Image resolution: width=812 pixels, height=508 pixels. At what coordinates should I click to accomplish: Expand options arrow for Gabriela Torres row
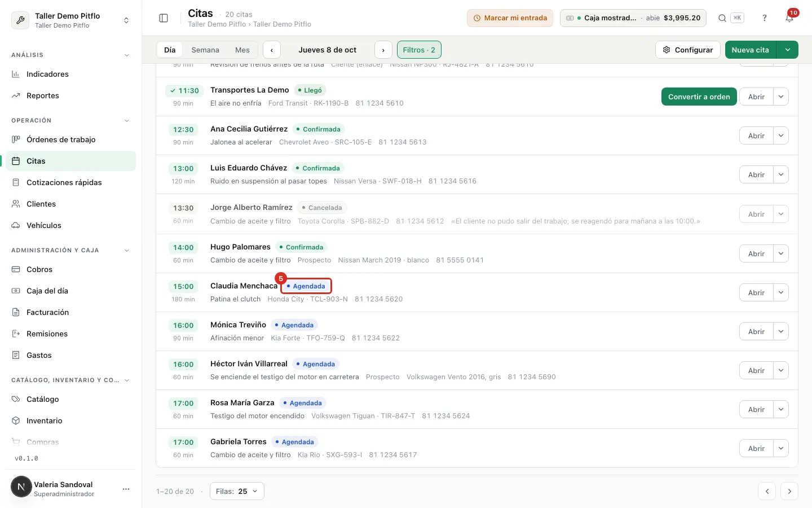click(x=781, y=448)
